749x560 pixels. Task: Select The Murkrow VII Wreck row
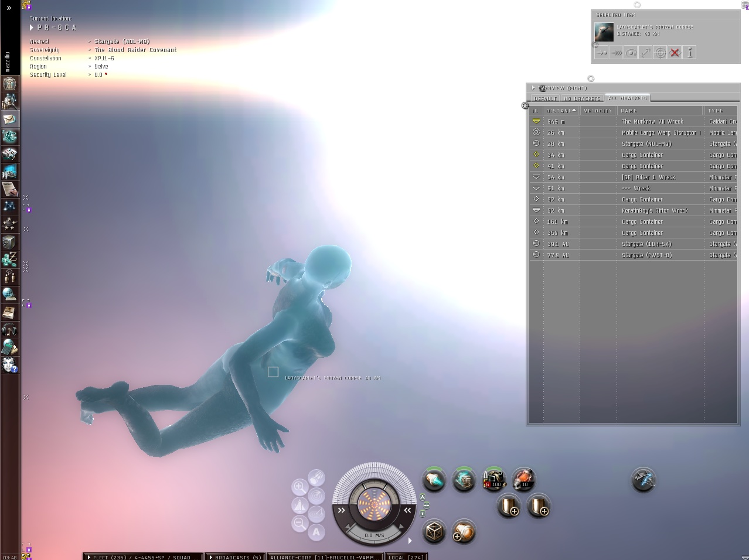click(633, 122)
